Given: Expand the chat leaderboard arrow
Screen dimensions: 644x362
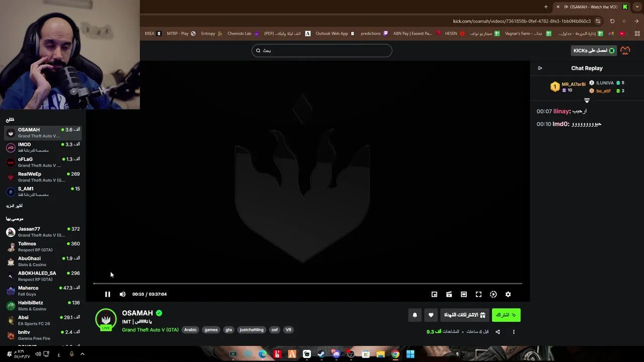Looking at the screenshot, I should (587, 101).
